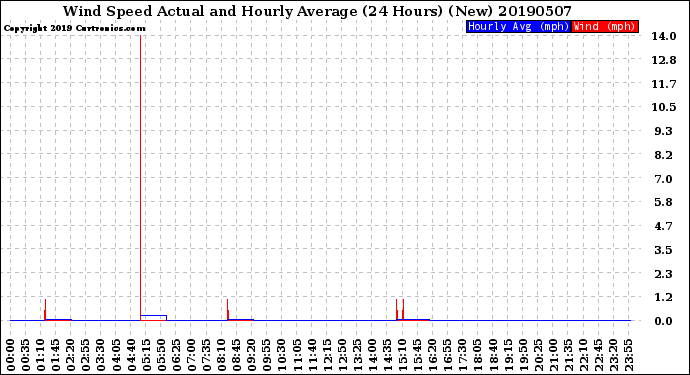This screenshot has height=375, width=690.
Task: Click the 'Copyright 2019 Cartronics.com' text
Action: tap(74, 28)
